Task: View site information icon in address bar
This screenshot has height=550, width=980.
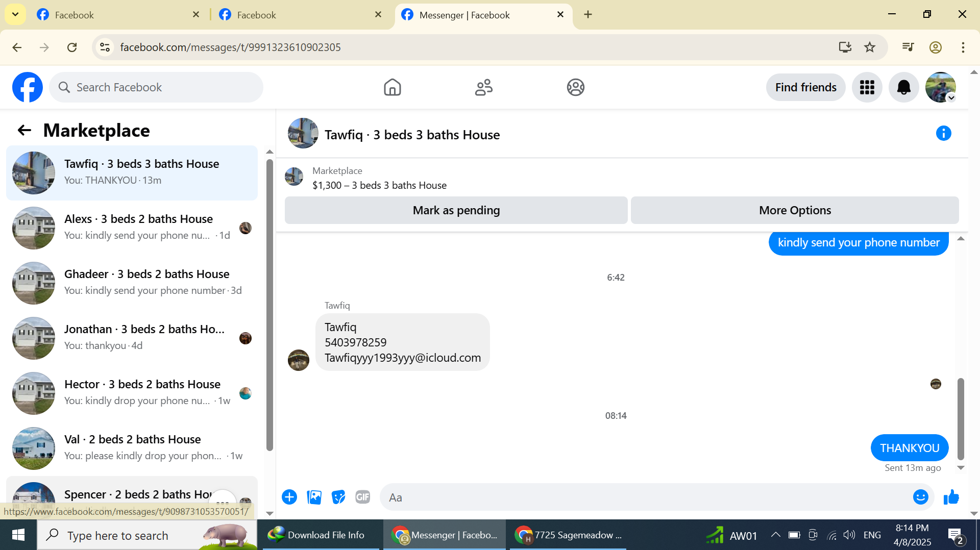Action: pos(105,47)
